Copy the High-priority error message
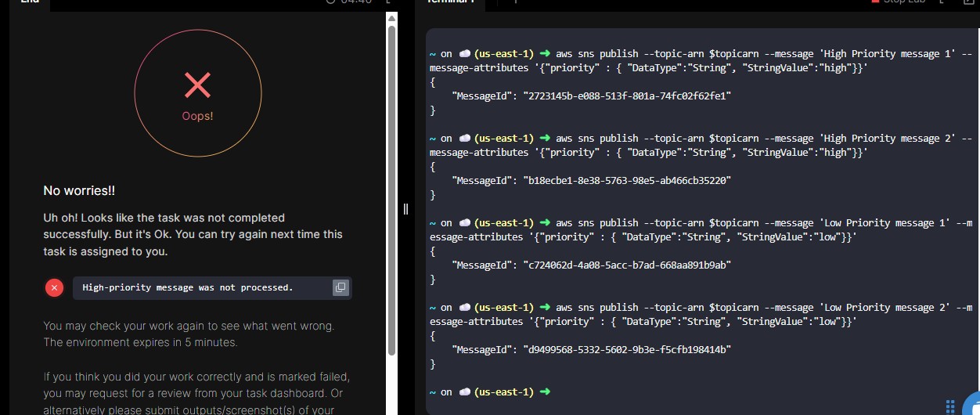980x415 pixels. point(340,287)
